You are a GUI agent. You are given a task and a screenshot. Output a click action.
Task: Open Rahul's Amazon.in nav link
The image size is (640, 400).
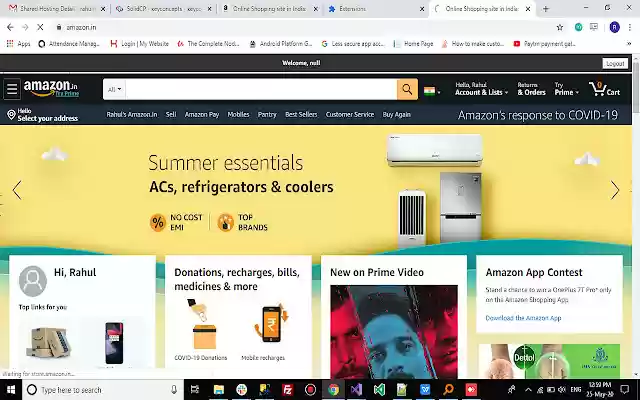tap(132, 115)
